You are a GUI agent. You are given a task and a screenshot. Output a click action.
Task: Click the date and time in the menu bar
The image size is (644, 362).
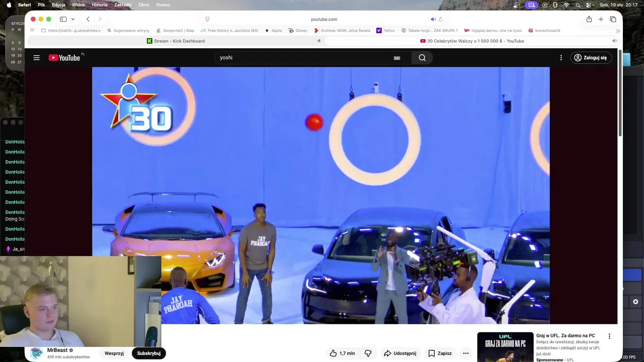click(x=619, y=5)
